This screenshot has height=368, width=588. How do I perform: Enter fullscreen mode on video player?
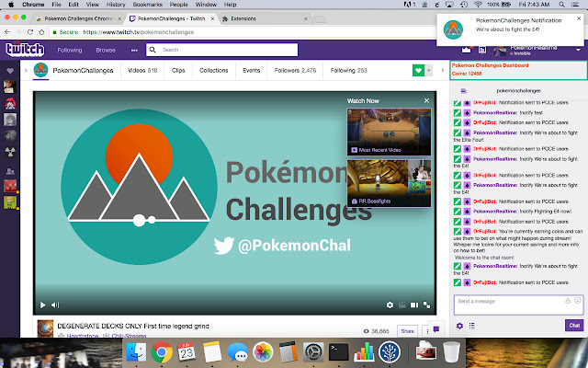point(427,305)
